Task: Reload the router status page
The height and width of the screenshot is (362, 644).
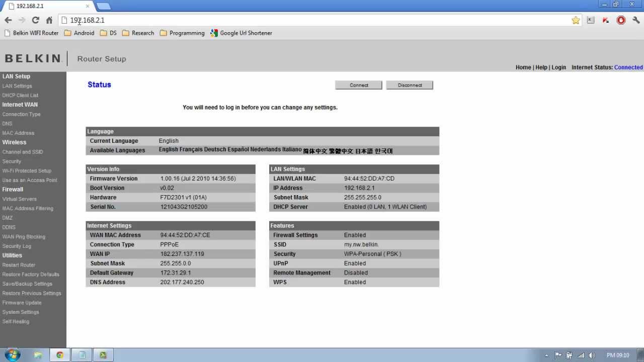Action: tap(35, 20)
